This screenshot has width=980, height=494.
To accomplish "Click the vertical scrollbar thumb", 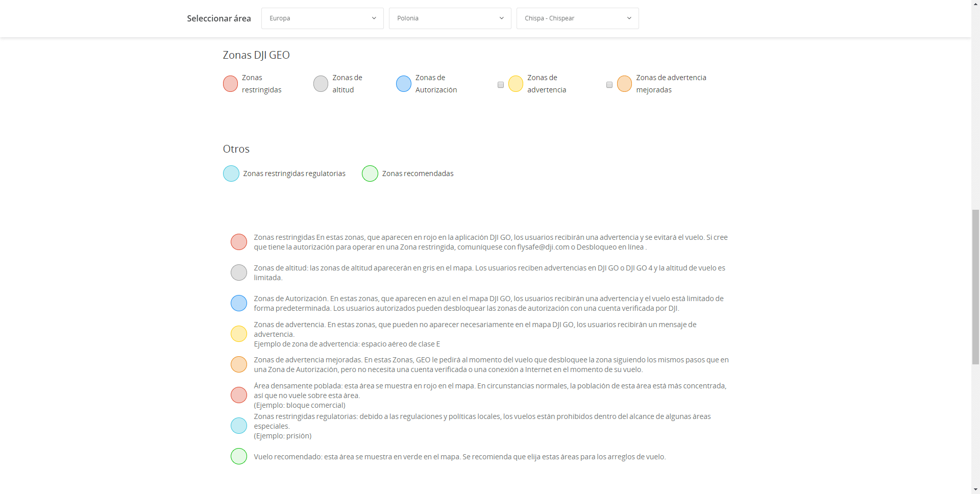I will (x=975, y=286).
